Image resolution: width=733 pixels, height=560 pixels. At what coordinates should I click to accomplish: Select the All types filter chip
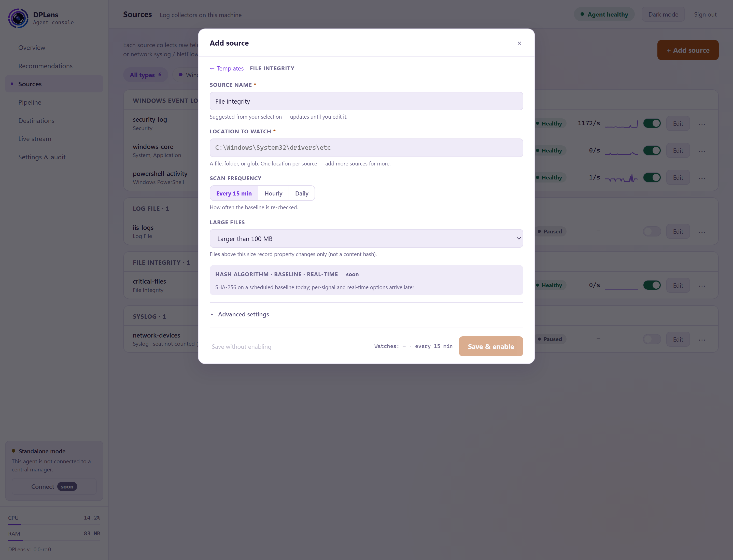click(x=145, y=75)
